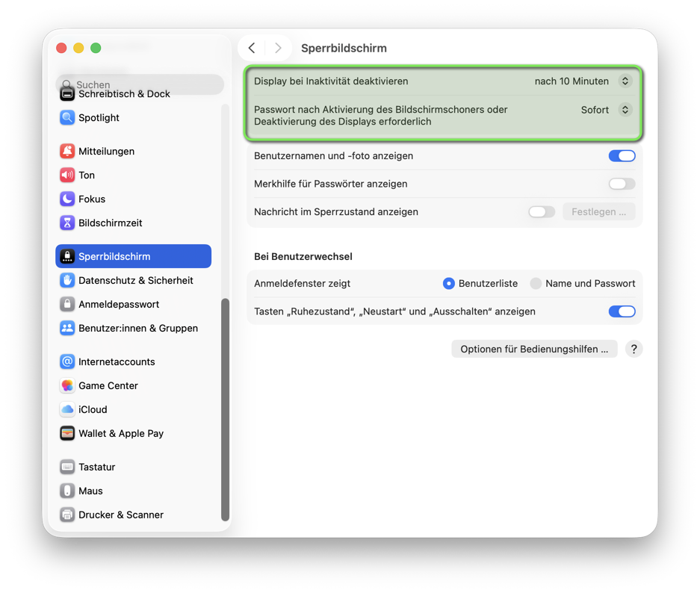
Task: Click the Datenschutz & Sicherheit hand icon
Action: [67, 281]
